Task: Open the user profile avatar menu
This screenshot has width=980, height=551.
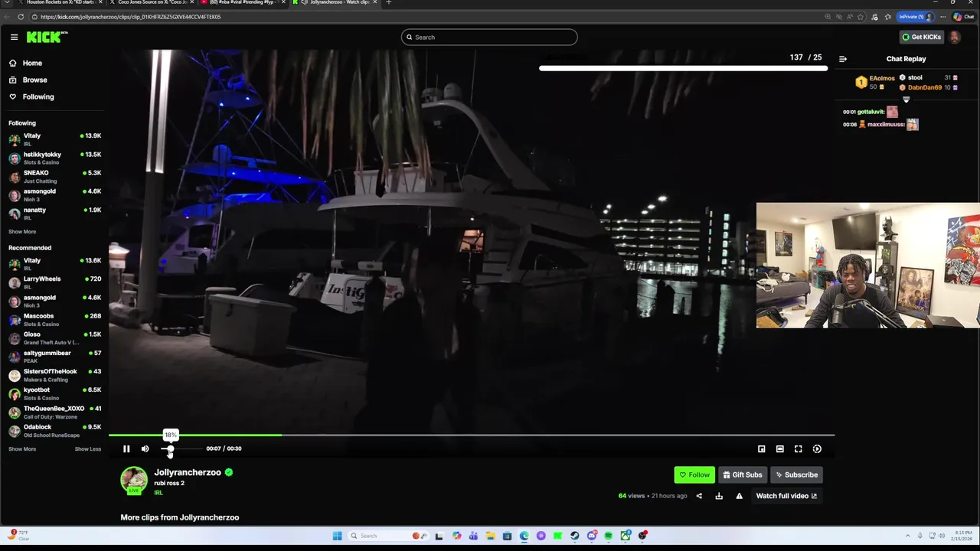Action: coord(955,37)
